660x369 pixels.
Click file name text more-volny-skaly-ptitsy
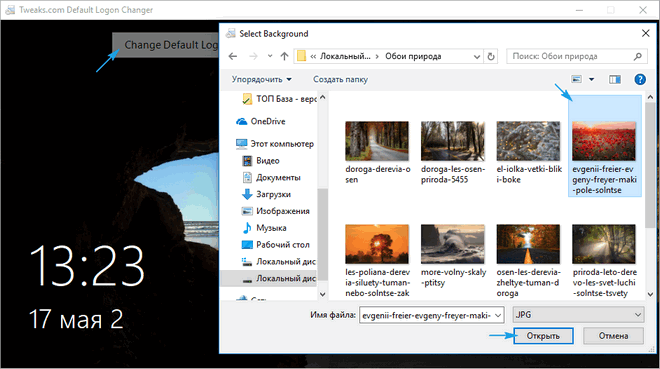click(453, 277)
